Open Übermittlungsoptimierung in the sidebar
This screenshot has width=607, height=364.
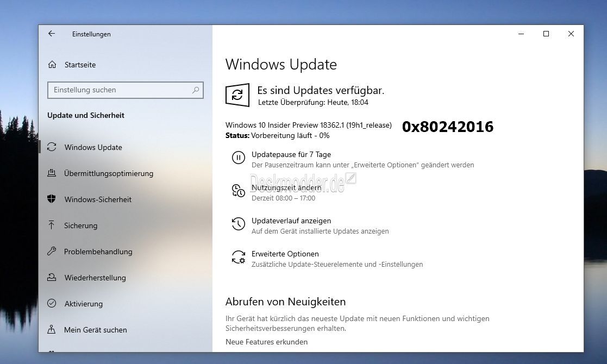[109, 173]
